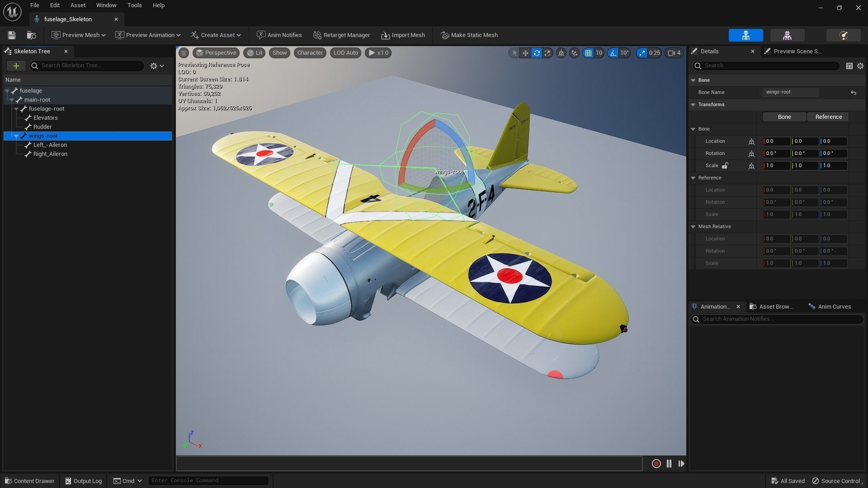Open the Skeleton editor mode
This screenshot has height=488, width=868.
tap(745, 35)
